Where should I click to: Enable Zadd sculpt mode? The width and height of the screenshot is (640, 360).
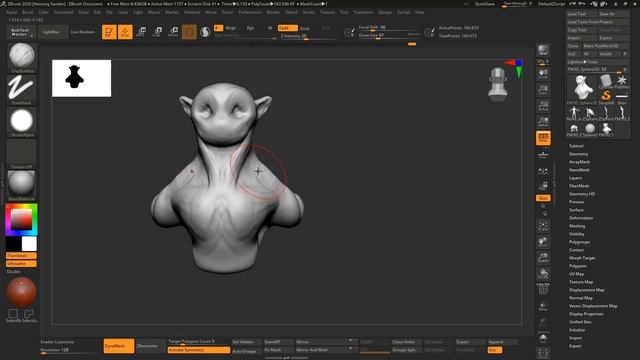[x=287, y=28]
